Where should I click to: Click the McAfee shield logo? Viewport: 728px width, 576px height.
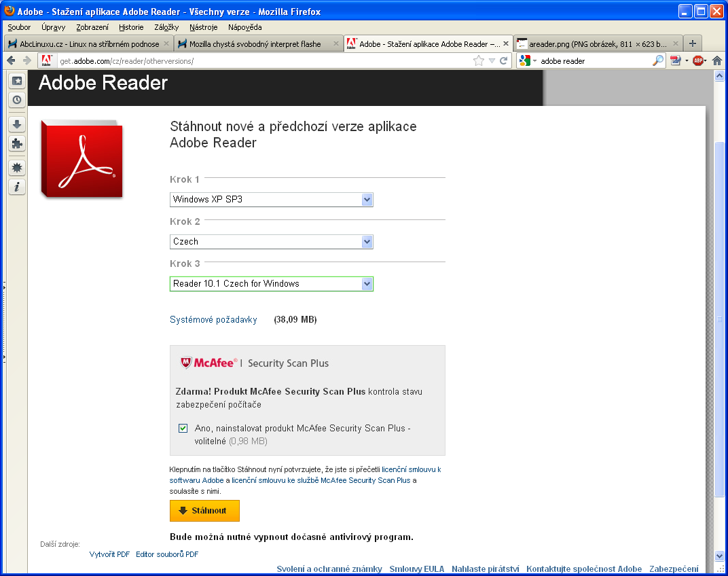[185, 363]
